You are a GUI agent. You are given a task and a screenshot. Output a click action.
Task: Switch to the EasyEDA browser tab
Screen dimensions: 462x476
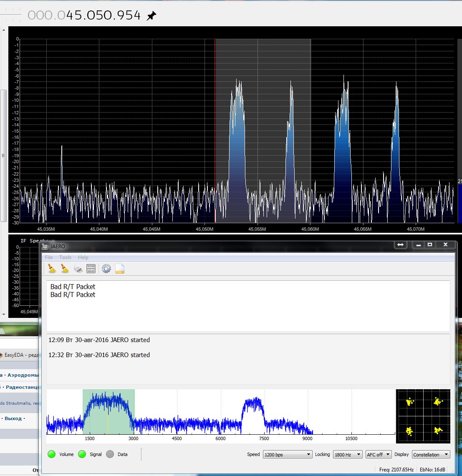pyautogui.click(x=20, y=355)
